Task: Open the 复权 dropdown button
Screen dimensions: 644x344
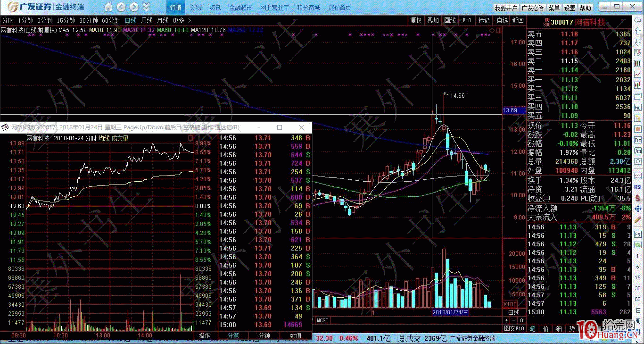Action: (416, 20)
